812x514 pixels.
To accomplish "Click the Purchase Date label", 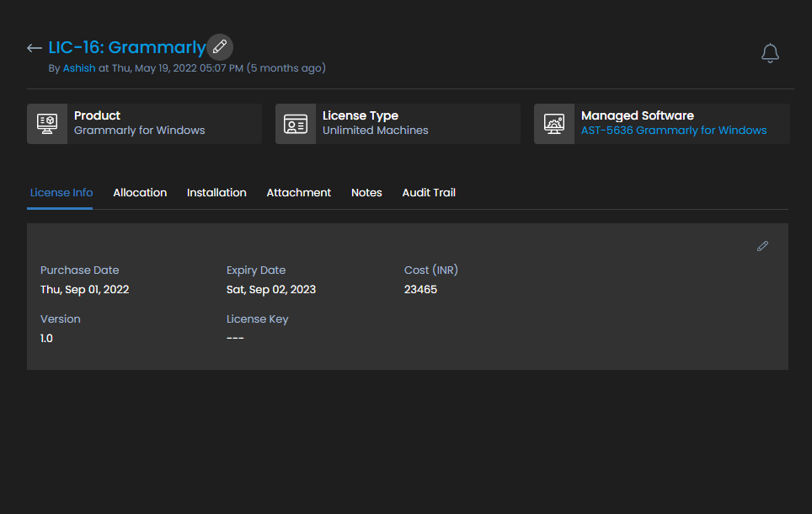I will pos(80,270).
